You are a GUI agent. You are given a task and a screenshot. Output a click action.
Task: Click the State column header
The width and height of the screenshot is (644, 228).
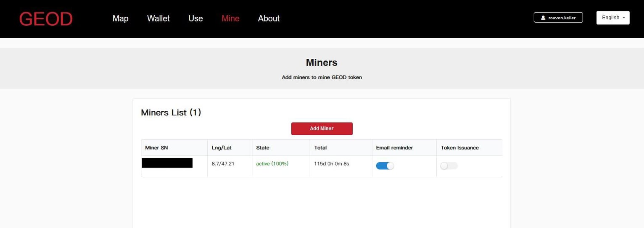point(263,148)
